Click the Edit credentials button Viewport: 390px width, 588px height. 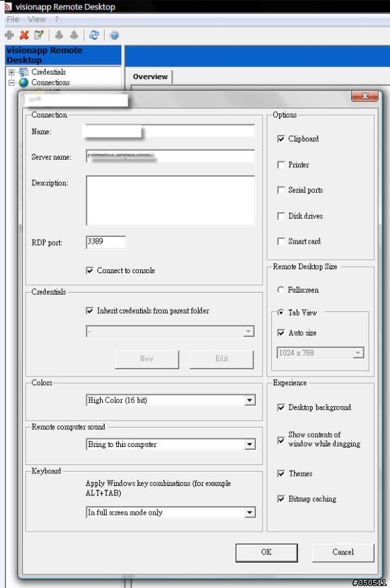point(222,359)
